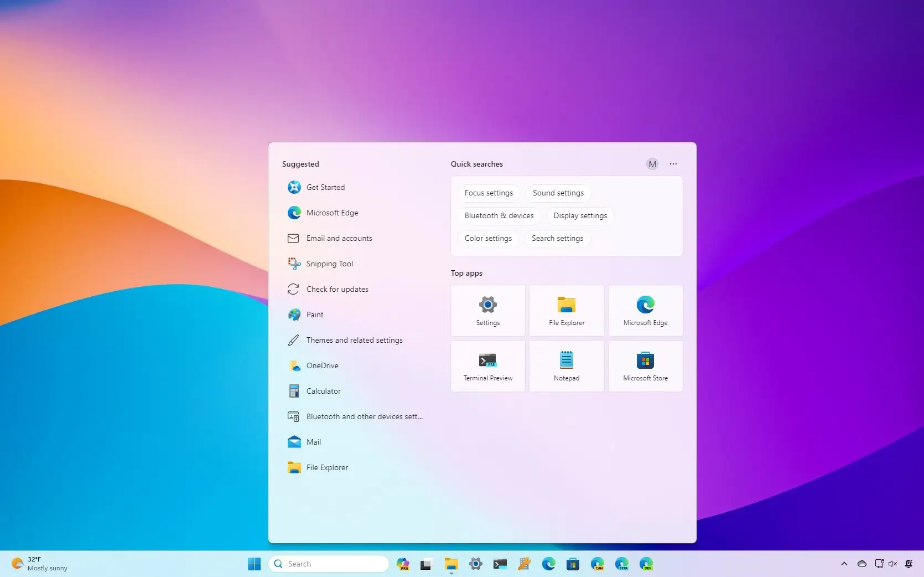Select Display settings quick search
The image size is (924, 577).
(580, 215)
